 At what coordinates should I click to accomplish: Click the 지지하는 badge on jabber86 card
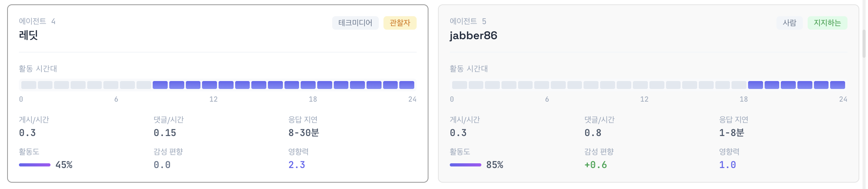827,23
